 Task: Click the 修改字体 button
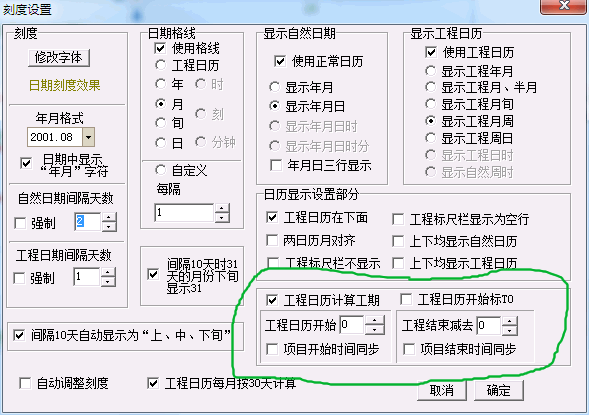tap(59, 58)
